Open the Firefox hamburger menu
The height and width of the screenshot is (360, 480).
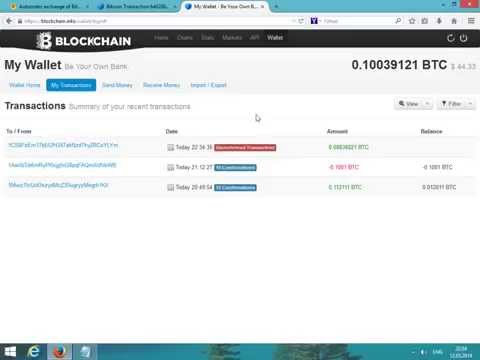(471, 21)
